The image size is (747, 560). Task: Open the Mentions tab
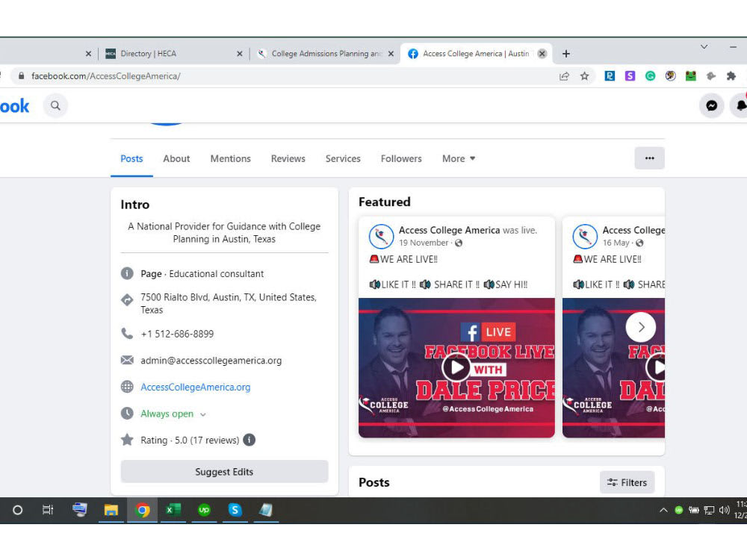pos(231,158)
